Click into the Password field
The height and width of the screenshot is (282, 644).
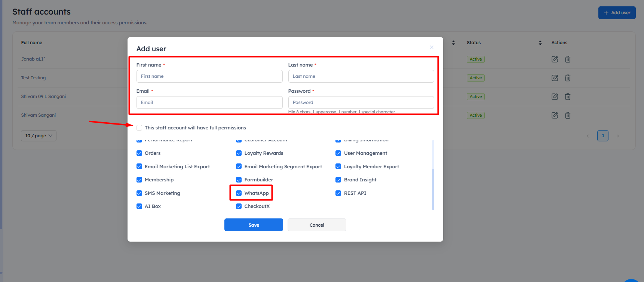pos(361,102)
